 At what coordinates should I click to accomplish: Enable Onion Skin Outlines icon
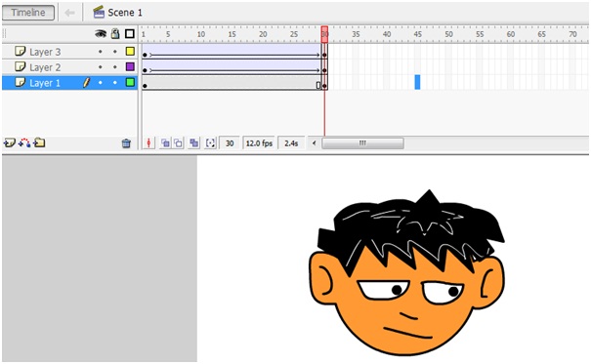(179, 143)
